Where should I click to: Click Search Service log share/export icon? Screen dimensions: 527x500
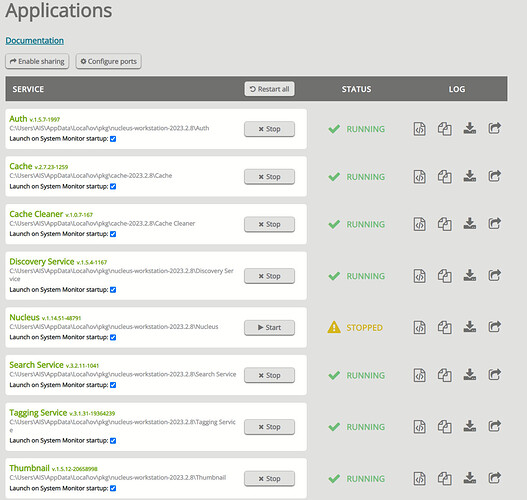pos(494,374)
